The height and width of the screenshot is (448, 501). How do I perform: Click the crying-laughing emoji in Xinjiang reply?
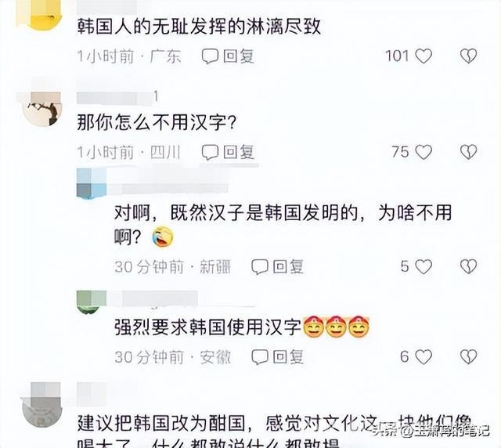click(x=163, y=237)
